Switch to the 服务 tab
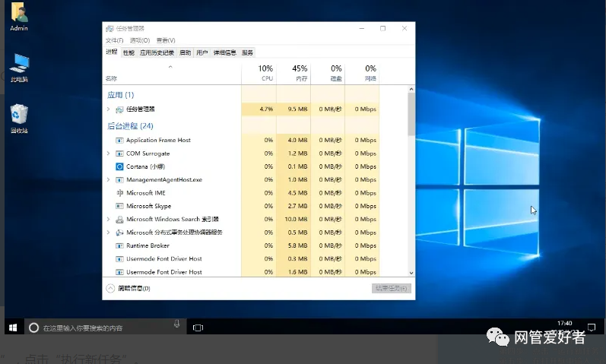Screen dimensions: 606x364 (247, 52)
